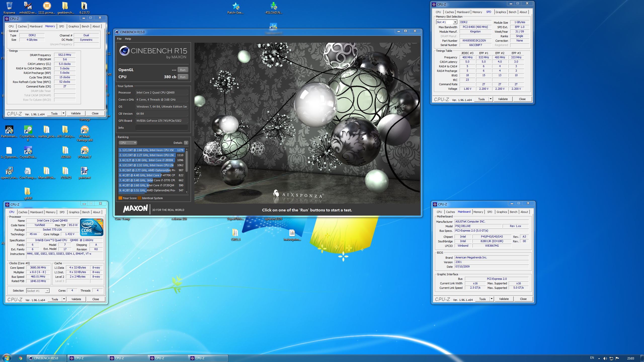The width and height of the screenshot is (644, 362).
Task: Switch to Bench tab in SPD CPU-Z window
Action: tap(512, 12)
